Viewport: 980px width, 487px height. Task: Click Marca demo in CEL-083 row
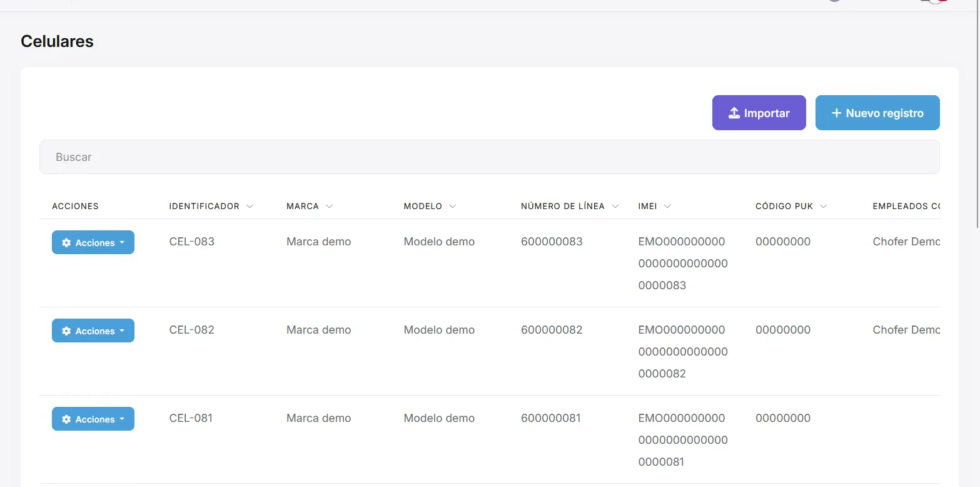pos(319,242)
